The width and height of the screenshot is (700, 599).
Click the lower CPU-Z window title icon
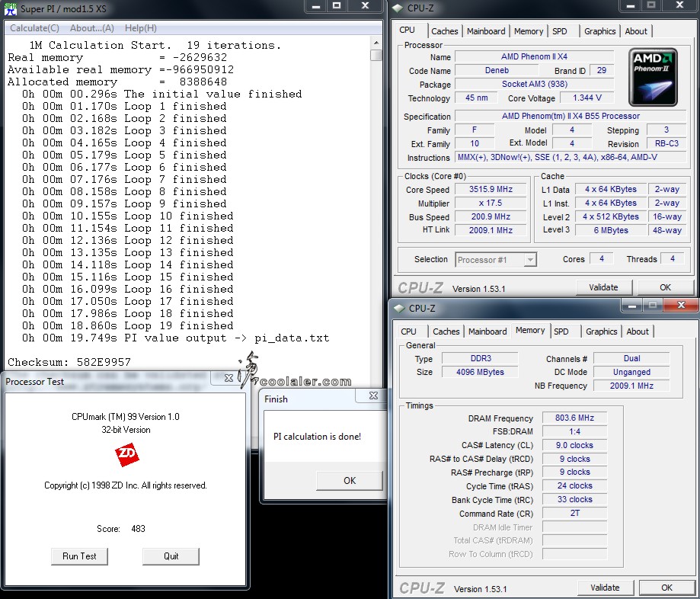click(400, 308)
